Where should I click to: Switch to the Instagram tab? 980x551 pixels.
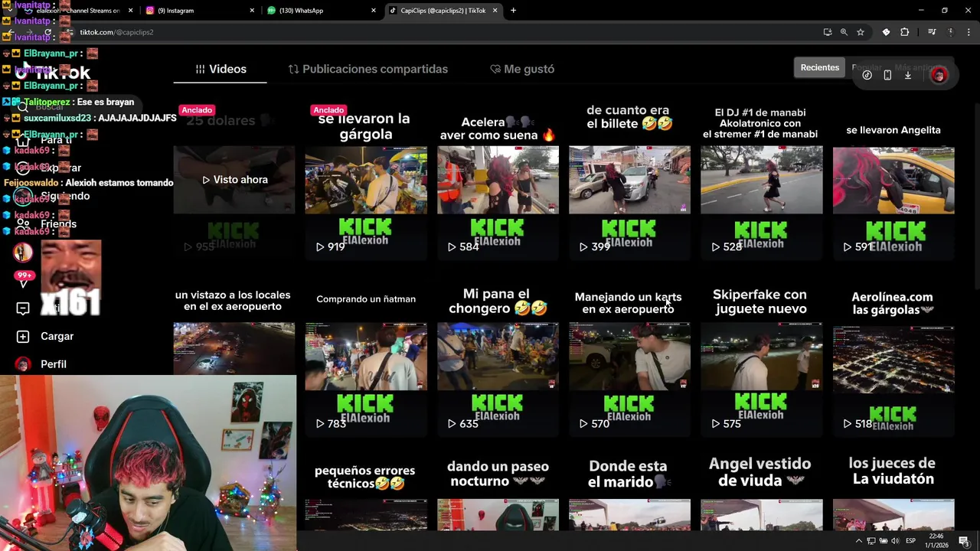pos(199,11)
